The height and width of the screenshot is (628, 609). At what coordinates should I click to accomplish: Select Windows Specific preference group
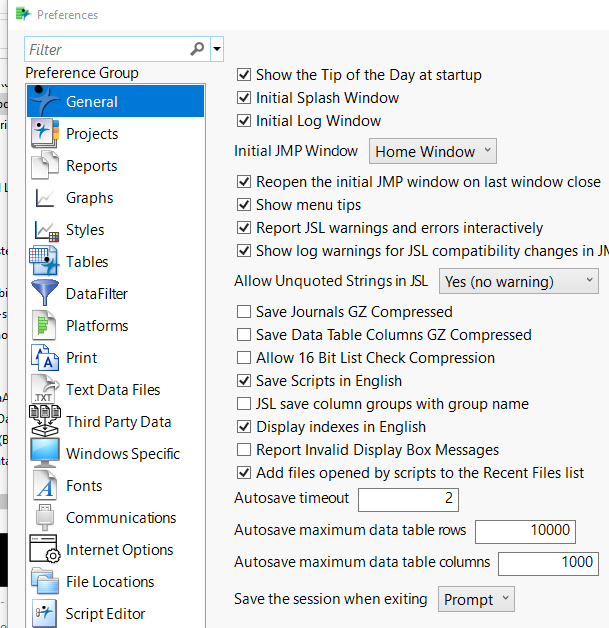(x=122, y=454)
